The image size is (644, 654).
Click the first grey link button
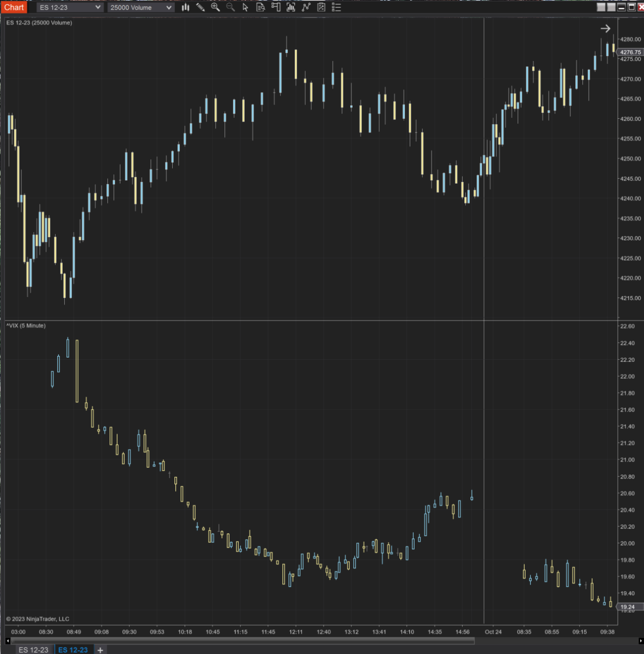tap(601, 7)
